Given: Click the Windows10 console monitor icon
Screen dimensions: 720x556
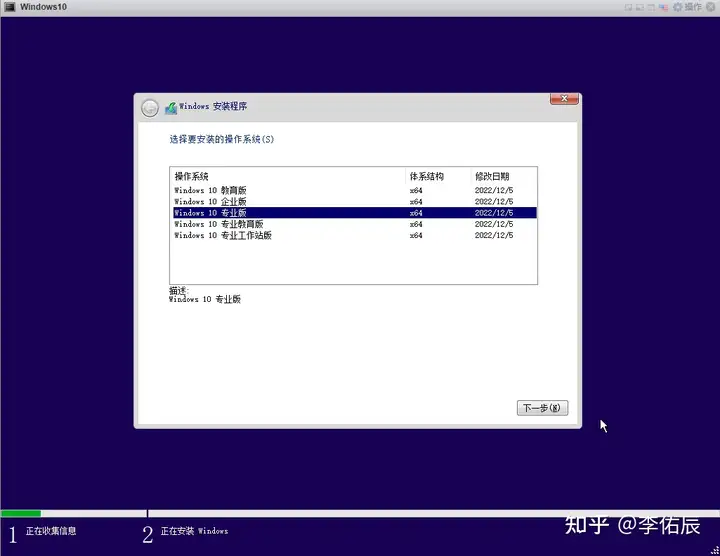Looking at the screenshot, I should coord(10,7).
